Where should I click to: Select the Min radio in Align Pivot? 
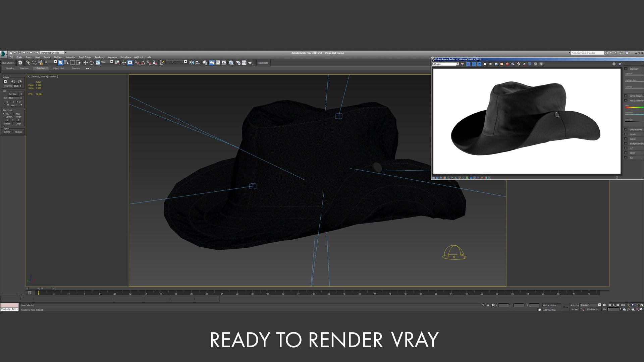(4, 114)
